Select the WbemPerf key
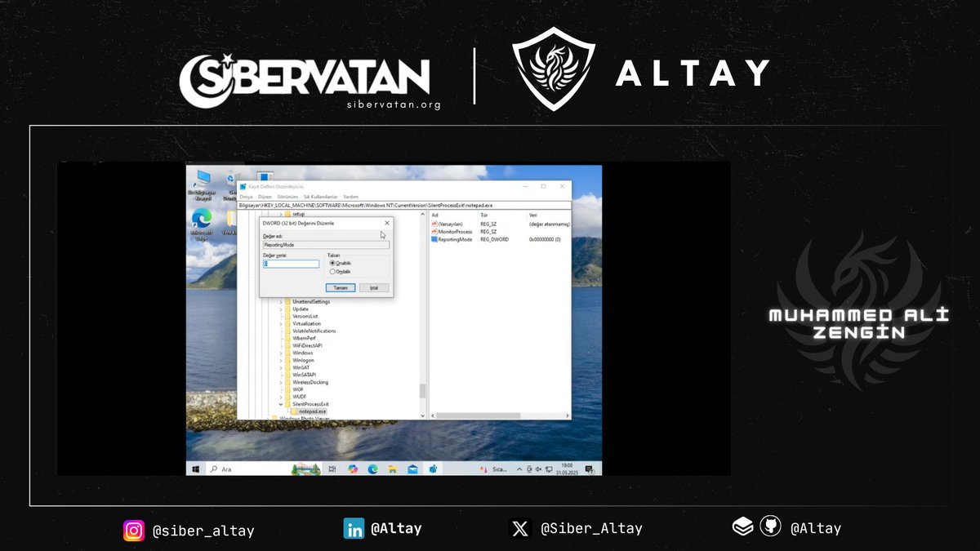The height and width of the screenshot is (551, 980). coord(304,339)
